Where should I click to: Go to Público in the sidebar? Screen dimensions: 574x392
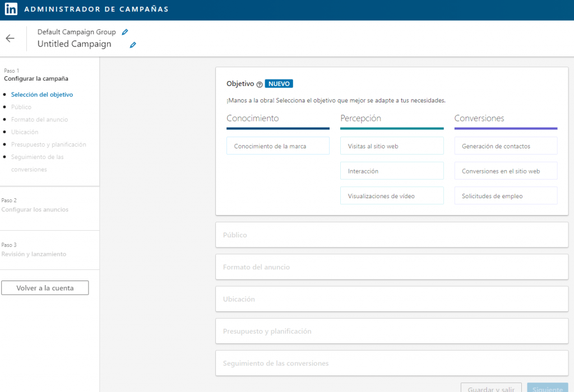[21, 107]
